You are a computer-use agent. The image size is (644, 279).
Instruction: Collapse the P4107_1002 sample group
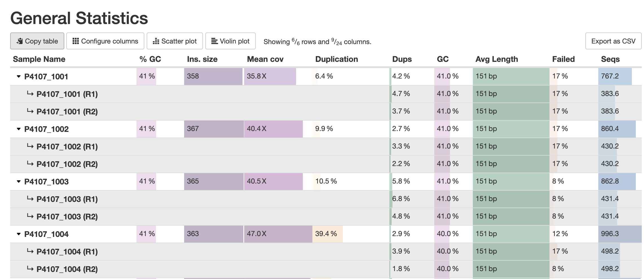18,129
